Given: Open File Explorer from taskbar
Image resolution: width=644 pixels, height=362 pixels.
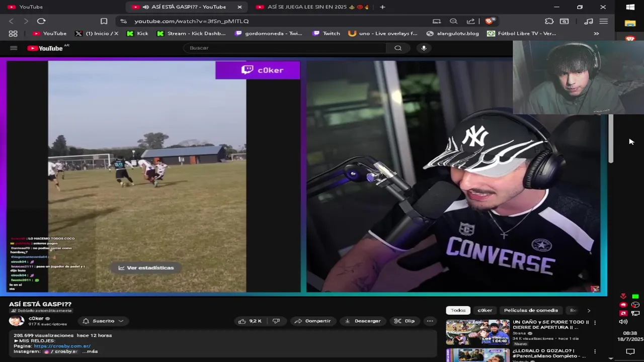Looking at the screenshot, I should (x=630, y=23).
